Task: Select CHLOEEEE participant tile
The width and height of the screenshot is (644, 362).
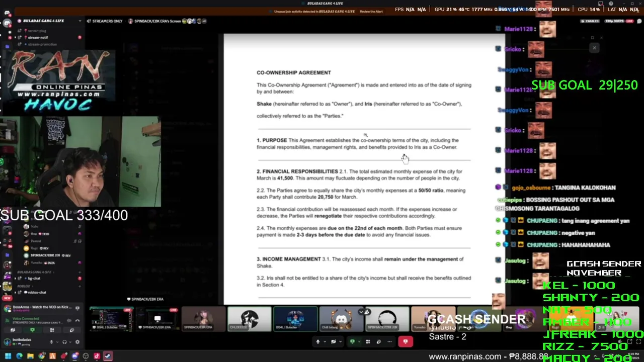Action: click(x=250, y=319)
